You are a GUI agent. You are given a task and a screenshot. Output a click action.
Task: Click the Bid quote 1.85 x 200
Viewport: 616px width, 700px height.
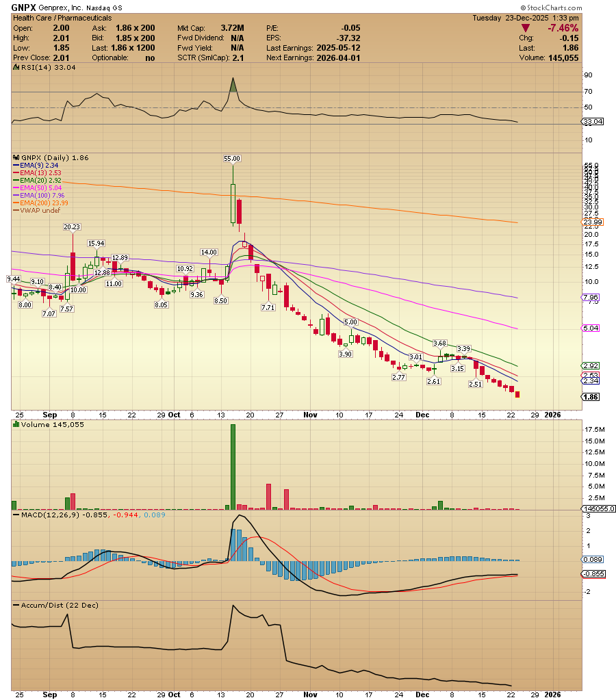pos(136,38)
